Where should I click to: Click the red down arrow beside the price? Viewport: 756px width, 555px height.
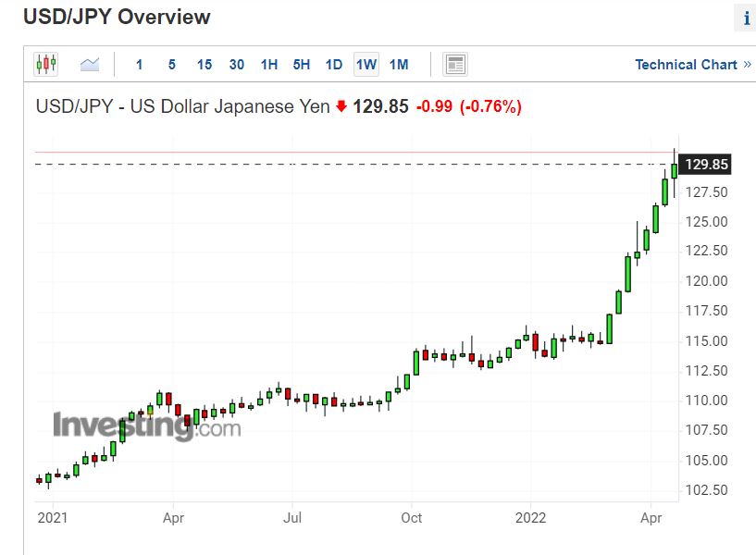[x=341, y=106]
